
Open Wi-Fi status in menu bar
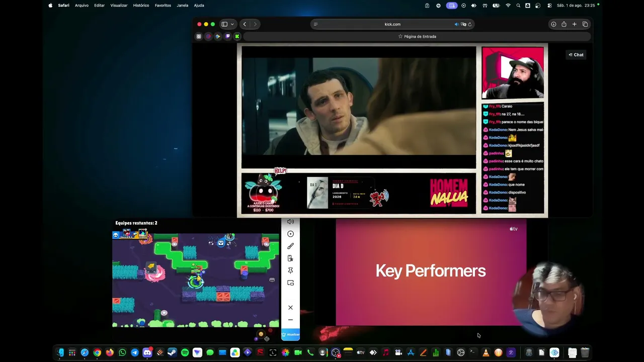[x=508, y=6]
